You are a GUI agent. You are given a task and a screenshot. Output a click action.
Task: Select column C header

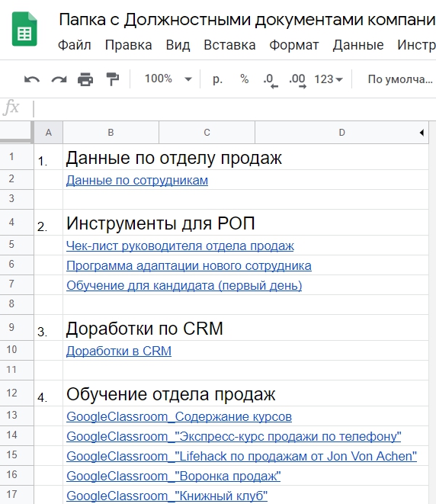tap(207, 133)
